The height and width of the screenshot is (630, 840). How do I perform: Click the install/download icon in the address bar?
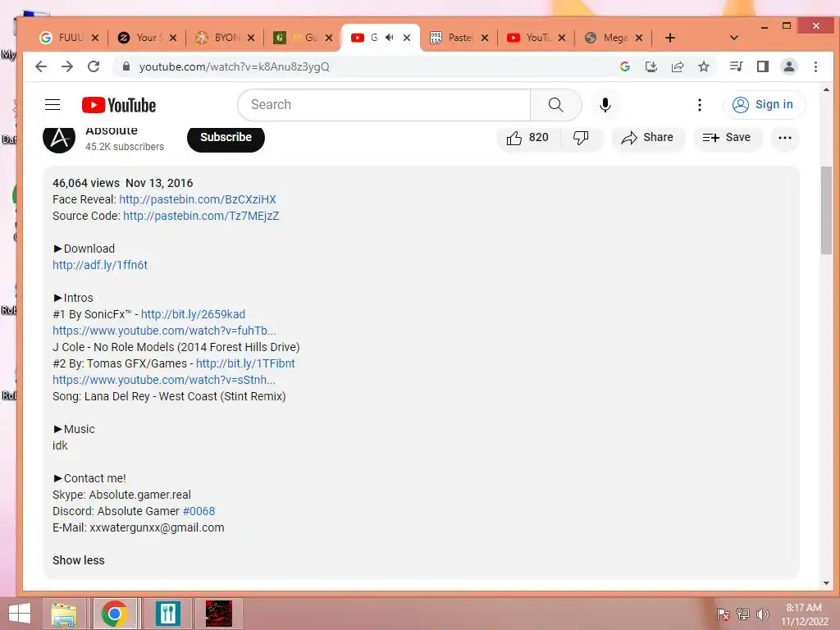click(651, 66)
